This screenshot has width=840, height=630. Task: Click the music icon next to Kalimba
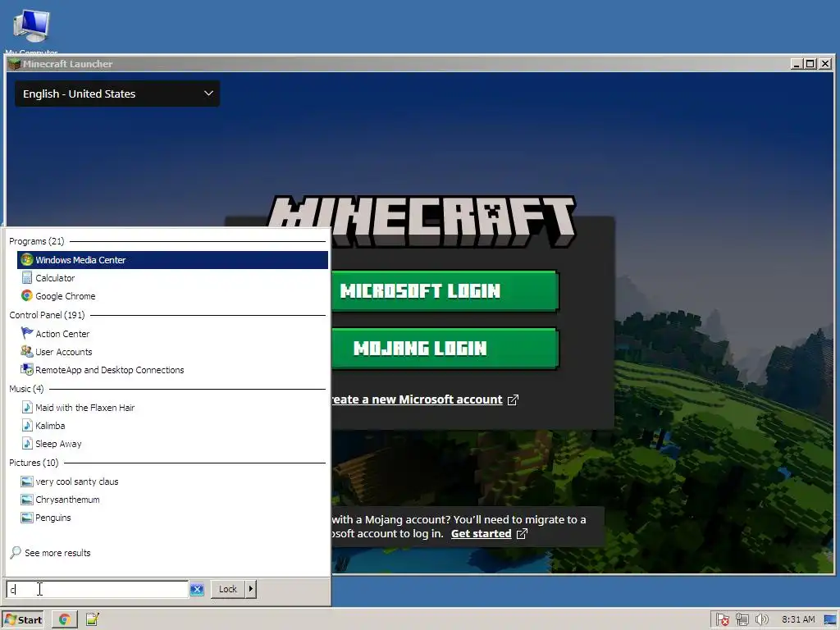27,426
